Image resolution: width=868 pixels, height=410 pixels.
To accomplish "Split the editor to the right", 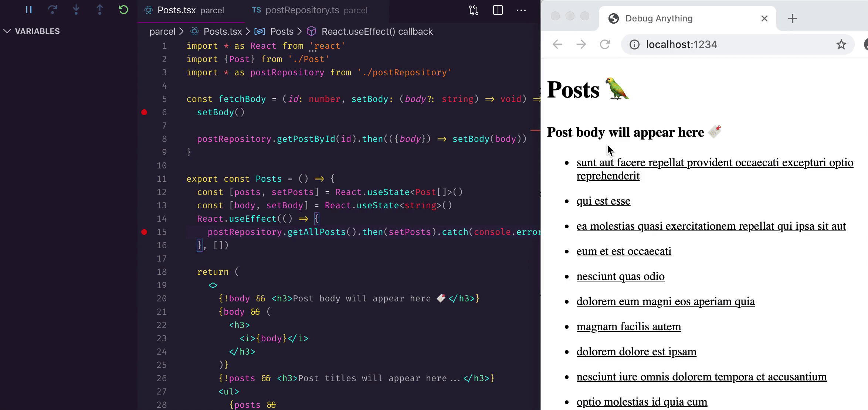I will [x=498, y=10].
